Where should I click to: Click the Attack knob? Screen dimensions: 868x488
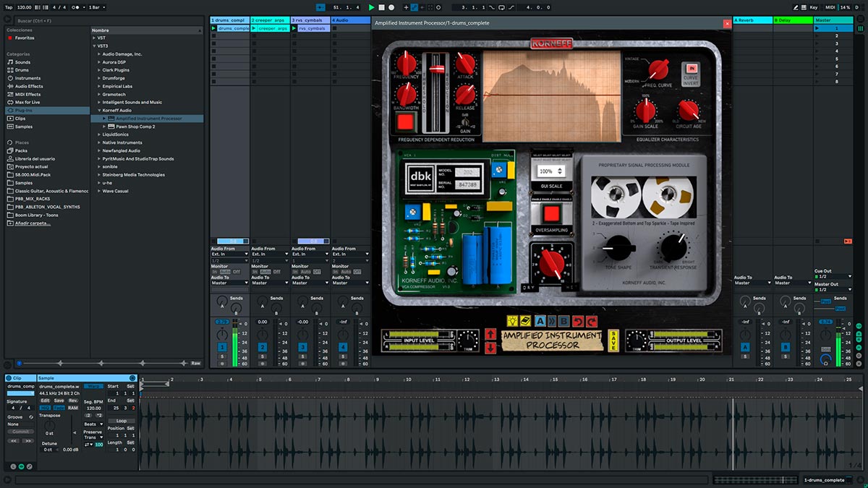click(465, 64)
